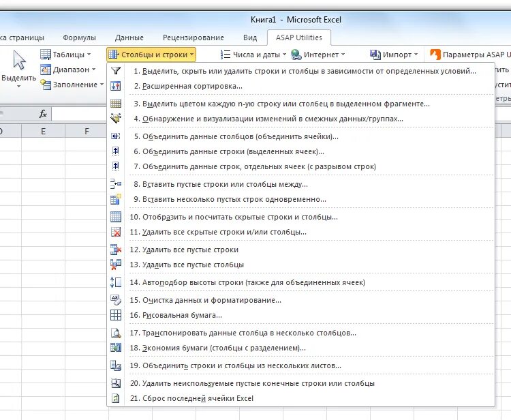This screenshot has height=420, width=511.
Task: Select the ASAP Utilities ribbon tab
Action: coord(299,37)
